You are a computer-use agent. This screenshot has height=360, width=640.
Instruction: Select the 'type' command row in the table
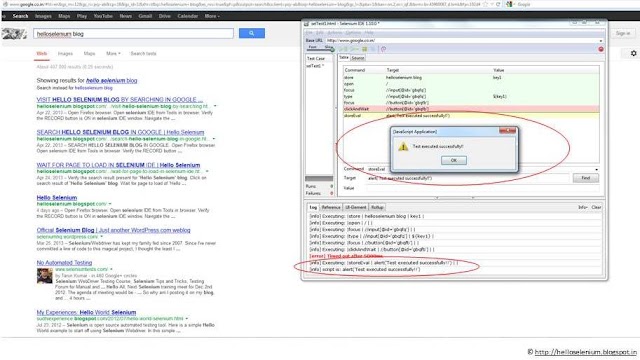[471, 96]
